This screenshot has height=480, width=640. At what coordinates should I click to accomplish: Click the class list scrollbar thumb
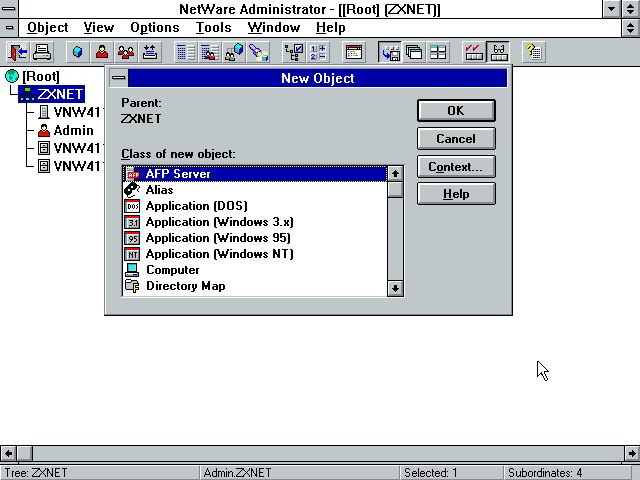point(395,190)
